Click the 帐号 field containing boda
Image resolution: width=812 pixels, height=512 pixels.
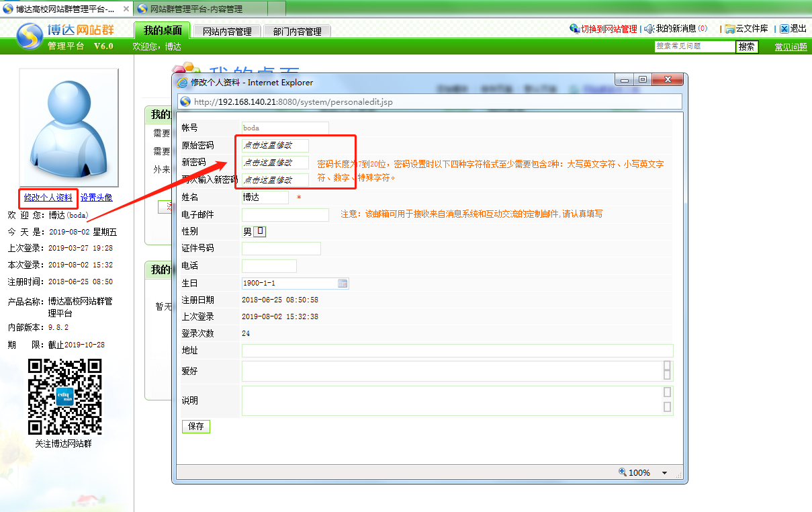point(285,128)
